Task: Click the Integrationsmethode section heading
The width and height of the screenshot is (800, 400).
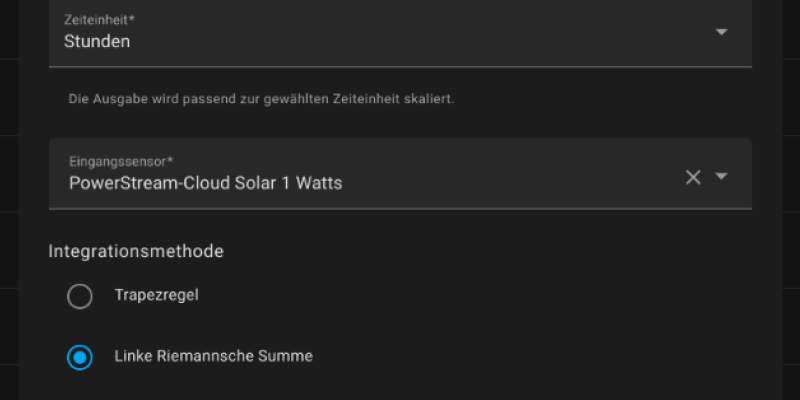Action: point(135,251)
